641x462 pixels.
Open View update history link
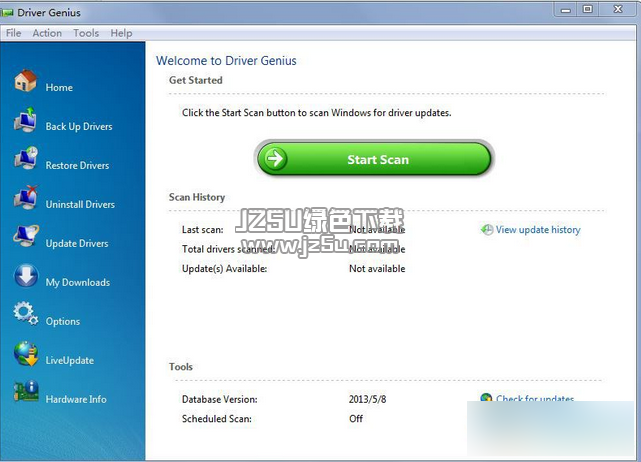(538, 230)
